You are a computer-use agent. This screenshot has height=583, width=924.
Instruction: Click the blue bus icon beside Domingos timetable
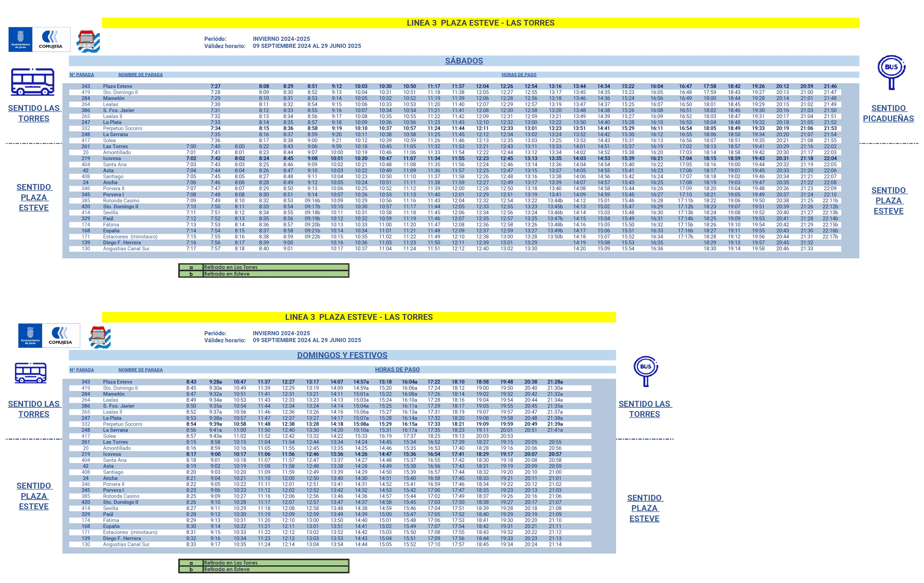31,373
